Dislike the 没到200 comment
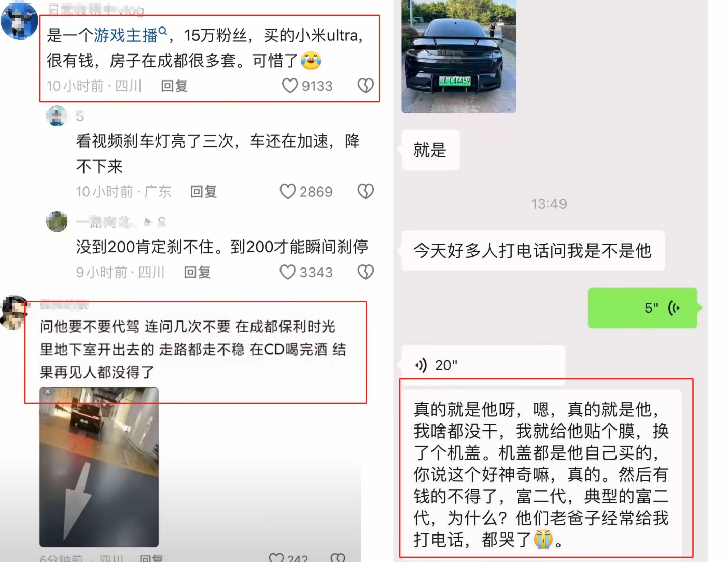 coord(366,272)
